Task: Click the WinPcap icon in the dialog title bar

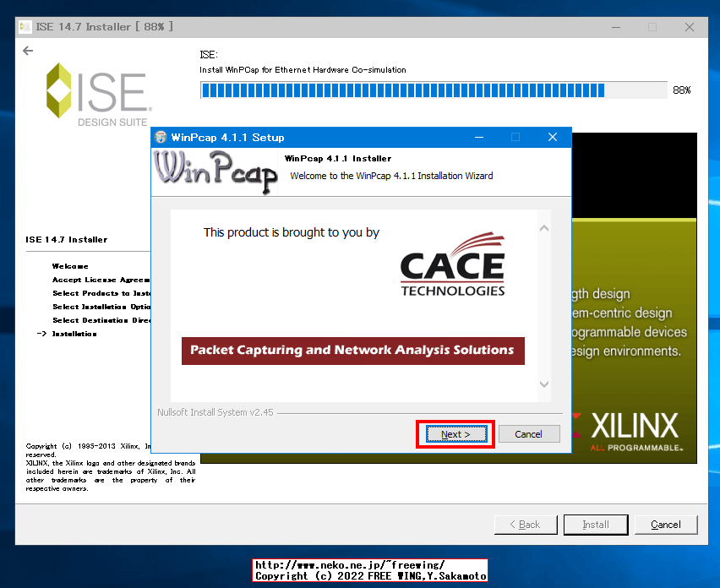Action: [x=161, y=137]
